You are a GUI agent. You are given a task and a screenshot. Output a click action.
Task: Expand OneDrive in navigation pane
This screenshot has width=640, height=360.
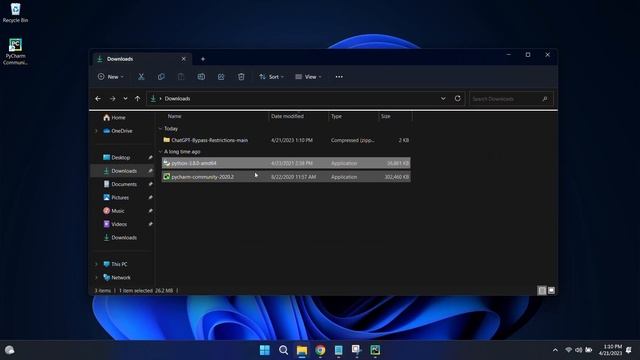tap(96, 131)
